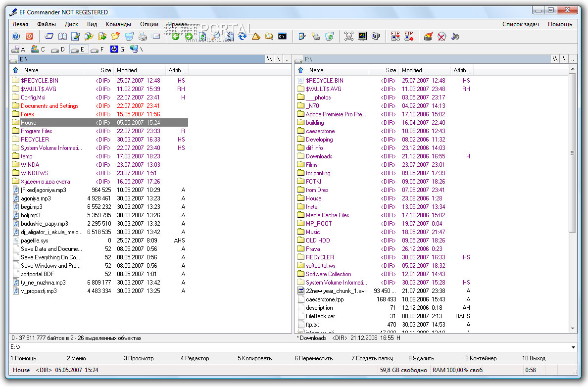The width and height of the screenshot is (588, 387).
Task: Select Software Collection folder in right panel
Action: click(329, 274)
